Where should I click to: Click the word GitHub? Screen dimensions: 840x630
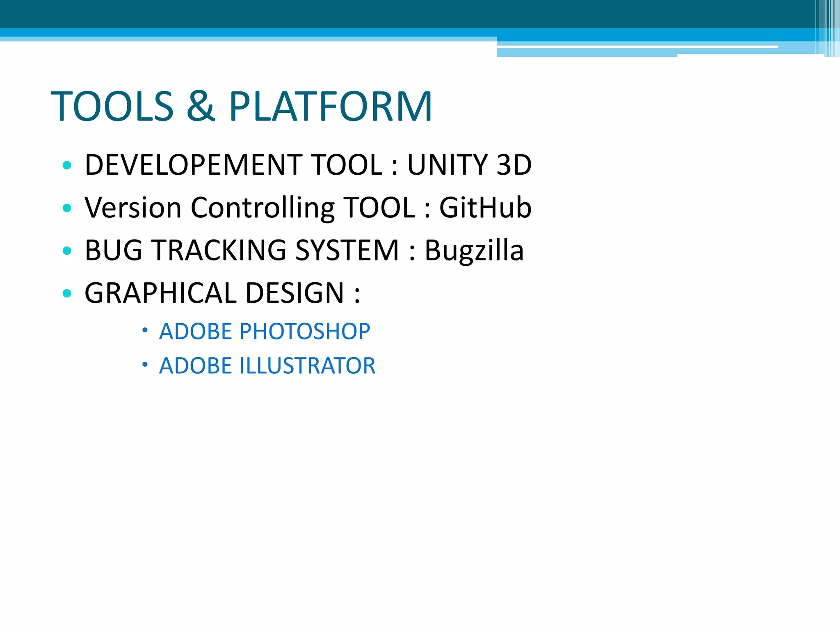coord(485,208)
